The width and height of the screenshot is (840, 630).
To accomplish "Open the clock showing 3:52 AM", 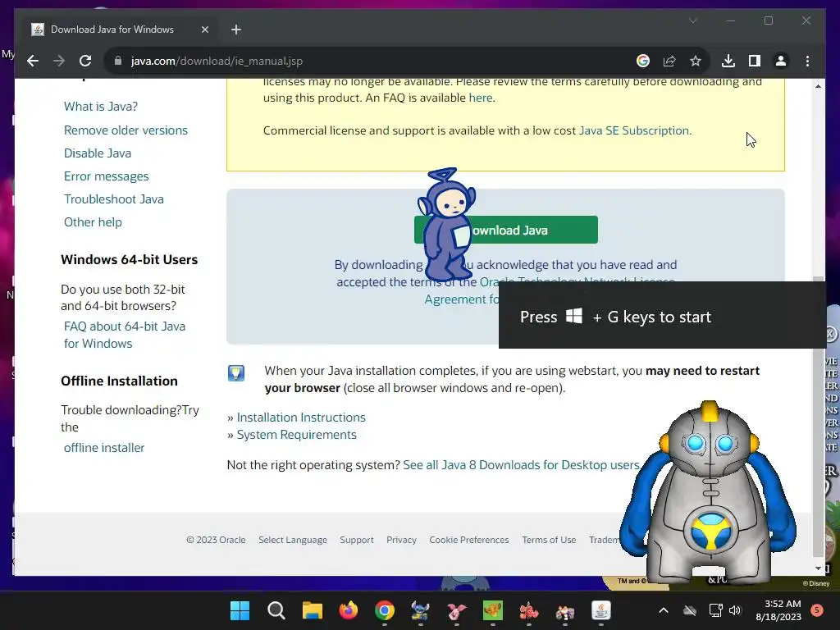I will (x=778, y=610).
